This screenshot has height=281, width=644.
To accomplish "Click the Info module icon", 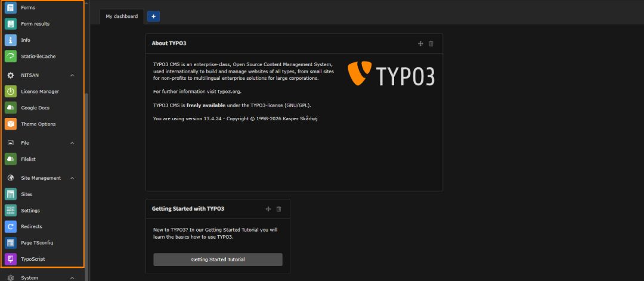I will [11, 40].
